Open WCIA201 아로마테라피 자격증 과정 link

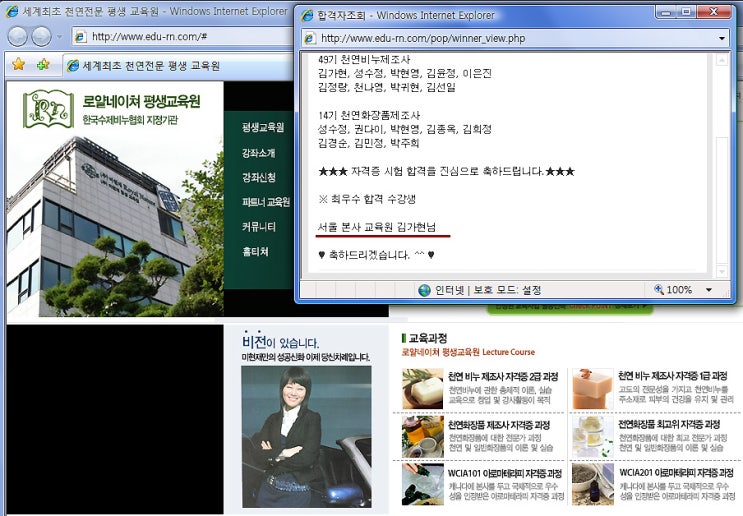click(x=676, y=472)
